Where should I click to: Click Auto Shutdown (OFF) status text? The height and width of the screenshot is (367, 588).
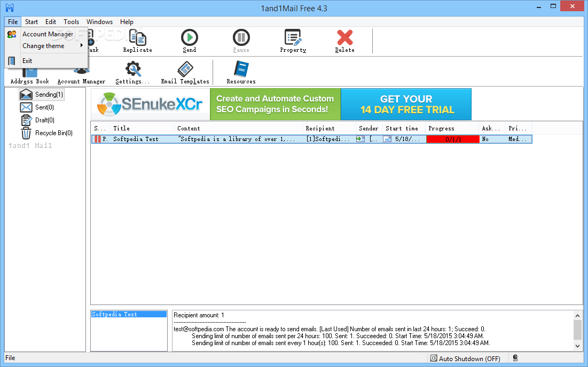pyautogui.click(x=469, y=359)
